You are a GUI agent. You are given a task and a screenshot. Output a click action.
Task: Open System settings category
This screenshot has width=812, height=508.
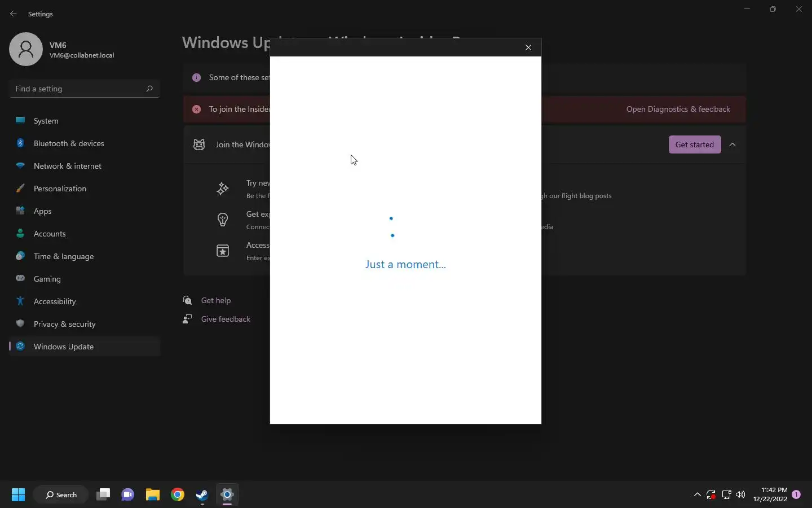(85, 121)
